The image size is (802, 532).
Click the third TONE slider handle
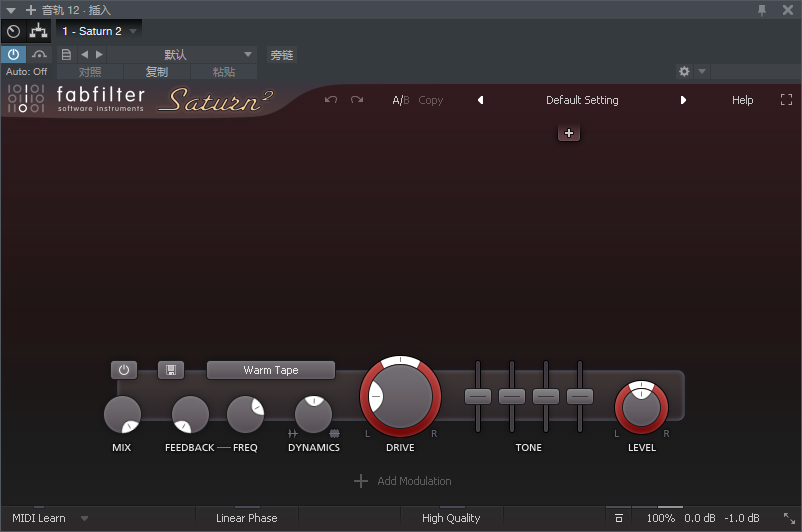[x=546, y=396]
